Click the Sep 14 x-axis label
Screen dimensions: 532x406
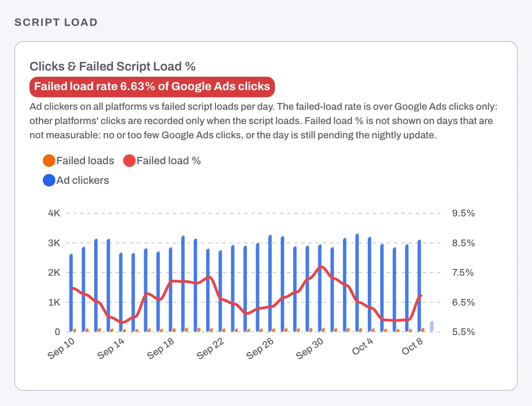pyautogui.click(x=111, y=348)
